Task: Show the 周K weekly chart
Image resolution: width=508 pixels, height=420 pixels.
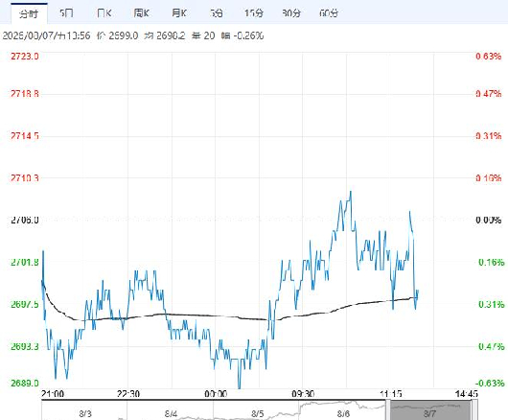Action: 142,13
